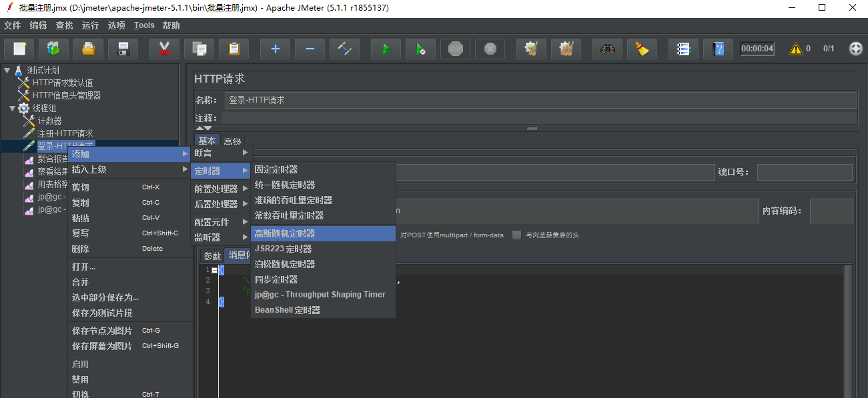
Task: Collapse the 测试计划 tree node
Action: point(7,70)
